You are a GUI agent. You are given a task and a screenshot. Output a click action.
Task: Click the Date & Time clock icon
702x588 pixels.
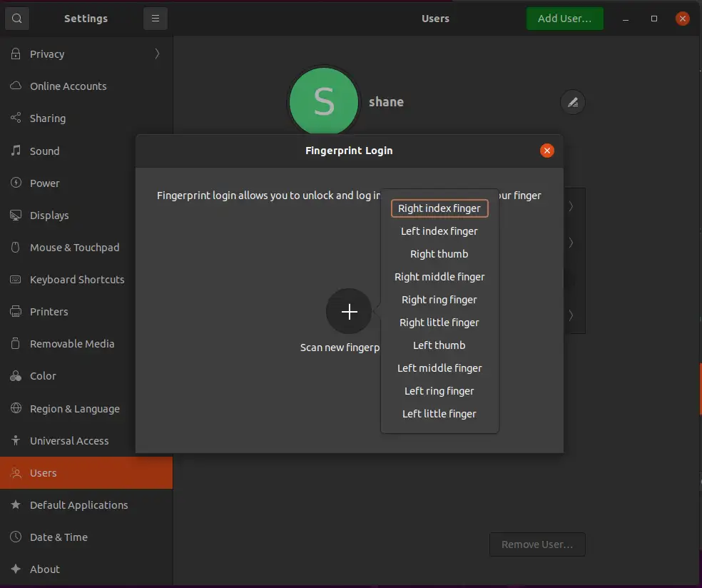coord(16,537)
